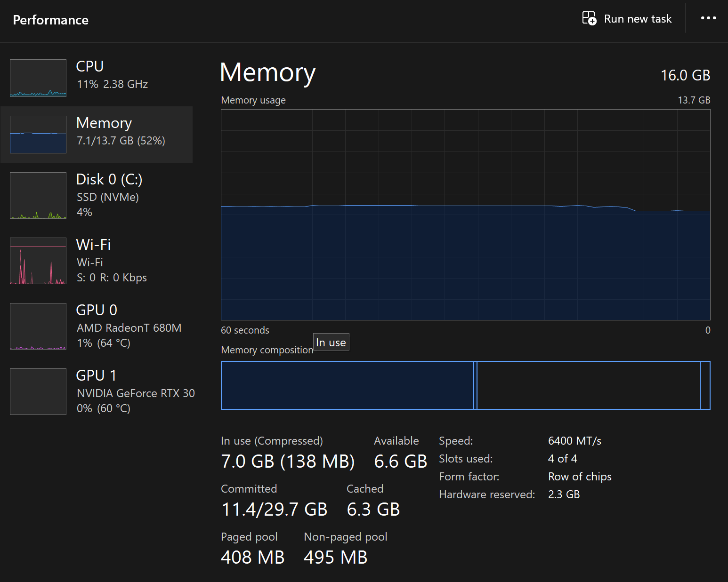Select the GPU 1 mini graph thumbnail
728x582 pixels.
point(38,391)
